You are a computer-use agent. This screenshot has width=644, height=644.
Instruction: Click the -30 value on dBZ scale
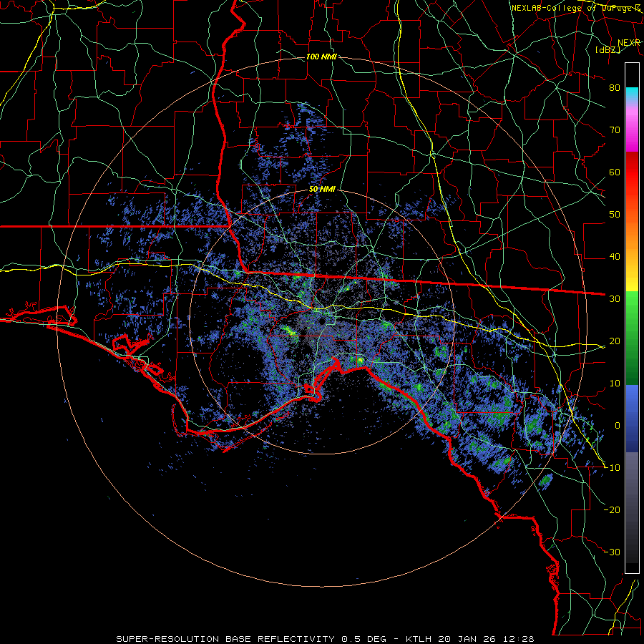(612, 552)
